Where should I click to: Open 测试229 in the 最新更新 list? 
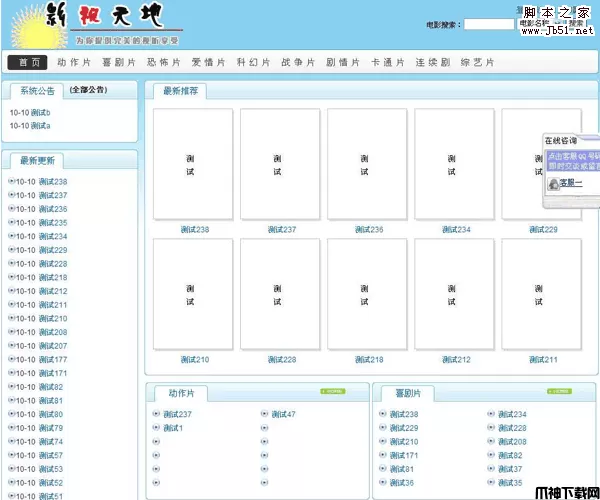pyautogui.click(x=53, y=250)
